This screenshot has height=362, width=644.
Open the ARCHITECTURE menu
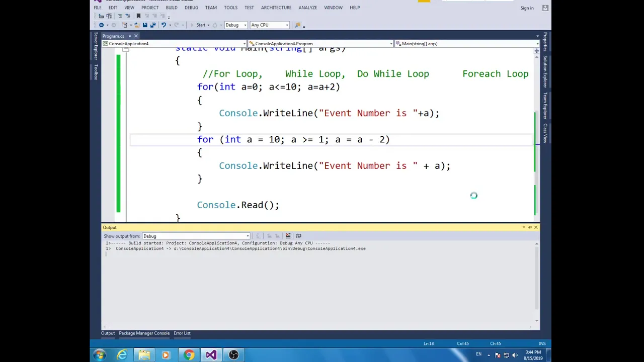click(276, 8)
